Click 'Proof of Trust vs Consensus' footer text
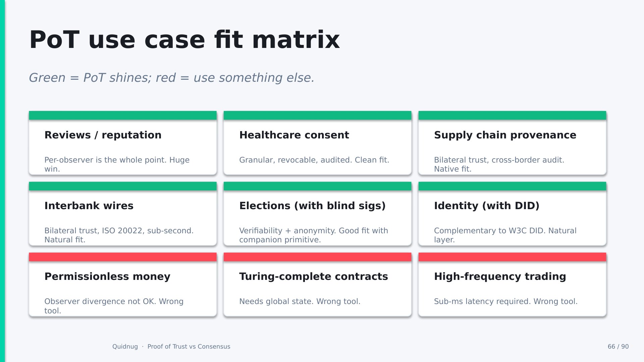 [x=189, y=347]
